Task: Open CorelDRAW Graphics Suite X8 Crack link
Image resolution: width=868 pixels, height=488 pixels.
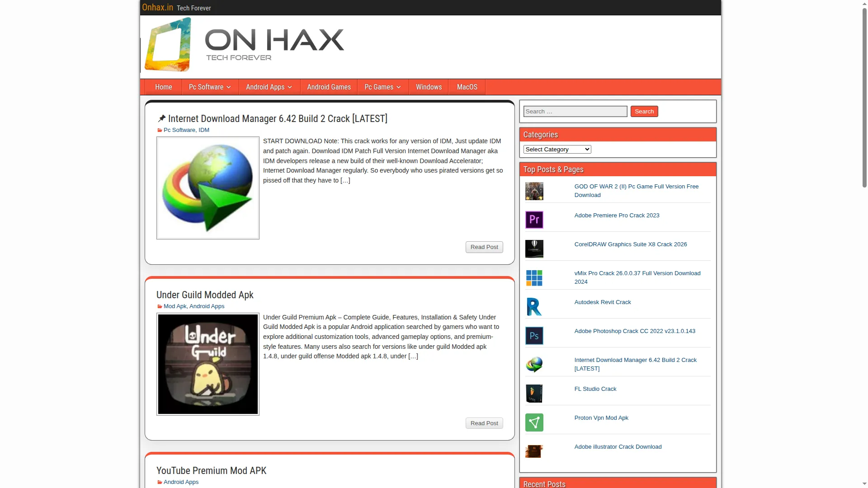Action: click(631, 244)
